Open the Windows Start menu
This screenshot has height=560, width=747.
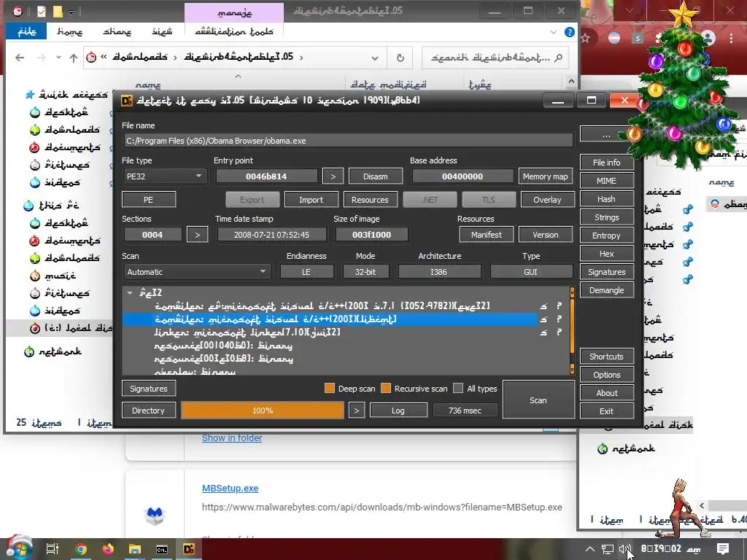[18, 548]
